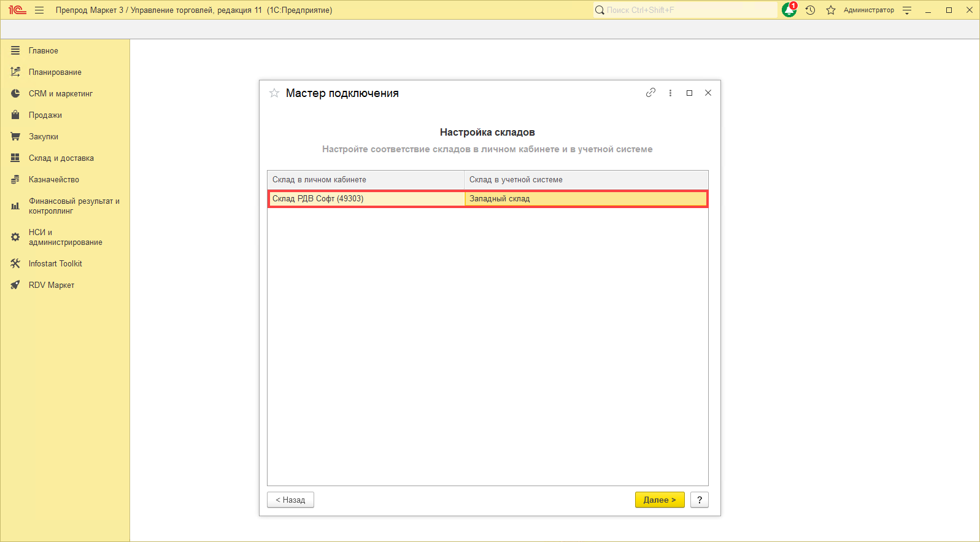Screen dimensions: 980x542
Task: Open the RDV Маркет section
Action: 52,285
